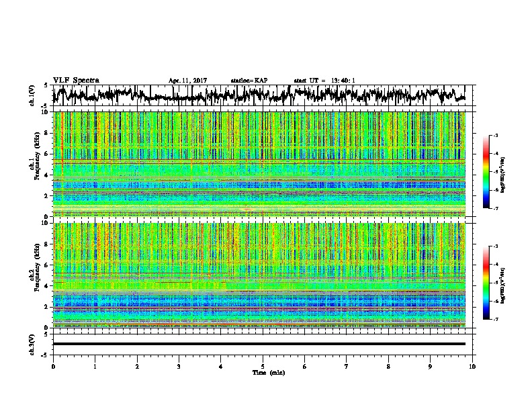Viewport: 532px width, 411px height.
Task: Click the flat ch.3 voltage line
Action: pyautogui.click(x=259, y=344)
